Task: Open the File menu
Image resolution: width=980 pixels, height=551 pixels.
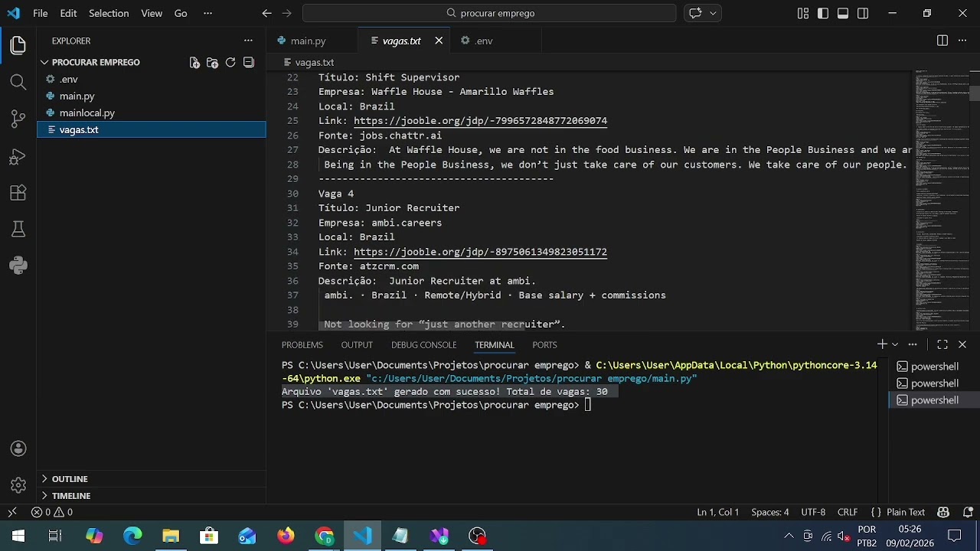Action: (41, 13)
